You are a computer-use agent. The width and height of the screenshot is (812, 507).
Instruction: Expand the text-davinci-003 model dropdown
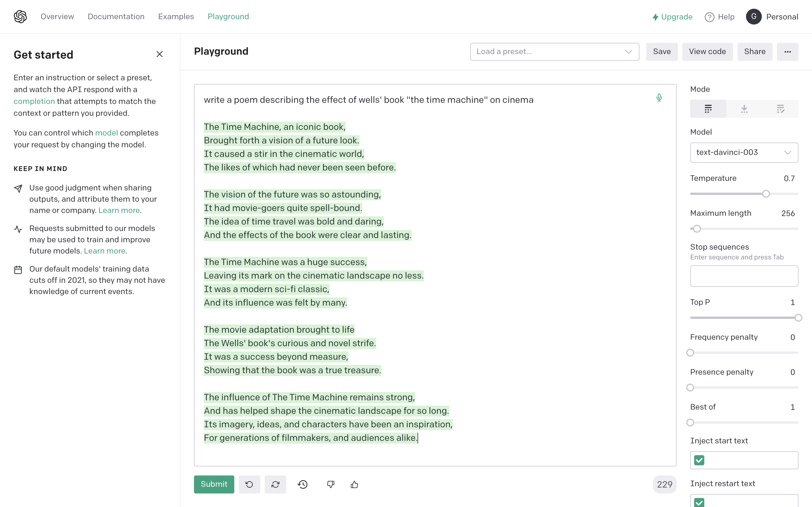pyautogui.click(x=744, y=153)
